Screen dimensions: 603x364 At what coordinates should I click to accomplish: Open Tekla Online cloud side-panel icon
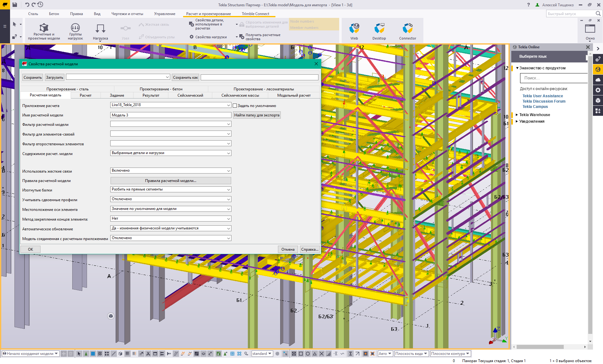598,80
